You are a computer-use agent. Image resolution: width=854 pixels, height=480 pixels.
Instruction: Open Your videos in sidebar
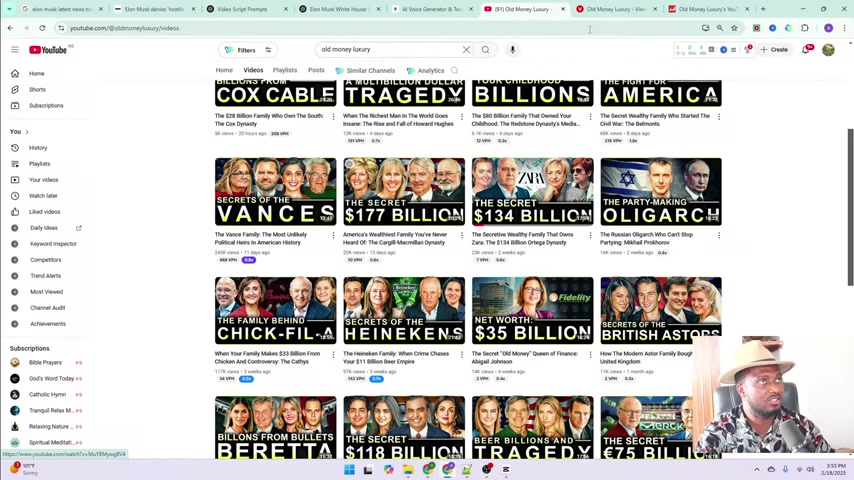click(x=43, y=180)
